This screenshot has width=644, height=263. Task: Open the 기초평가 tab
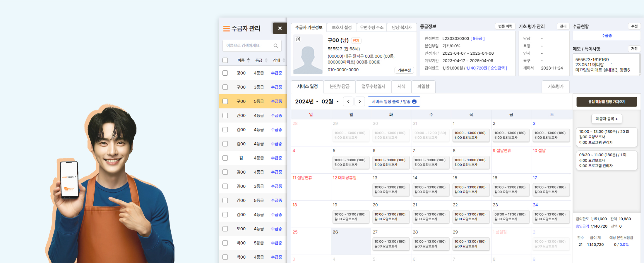(556, 86)
